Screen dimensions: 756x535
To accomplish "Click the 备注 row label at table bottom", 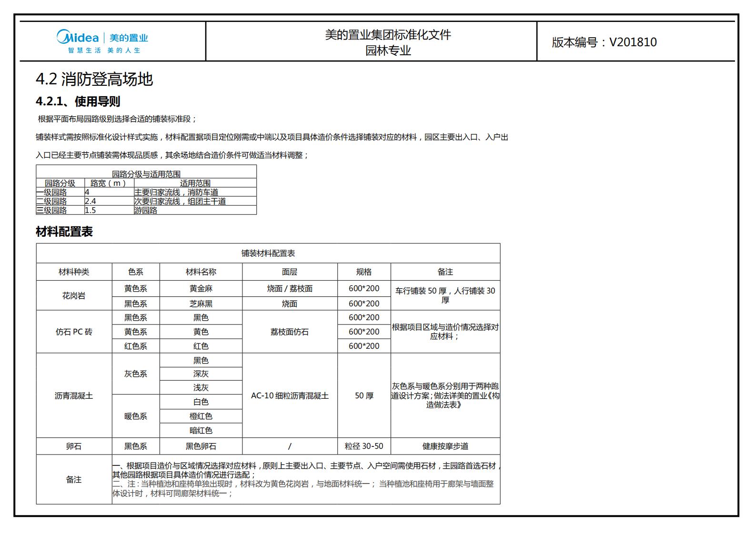I will pos(74,480).
